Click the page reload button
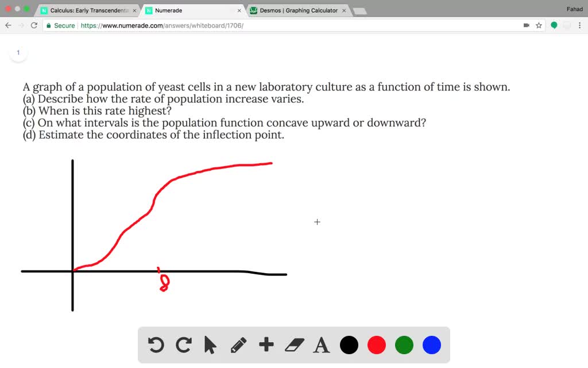The width and height of the screenshot is (588, 368). (34, 25)
